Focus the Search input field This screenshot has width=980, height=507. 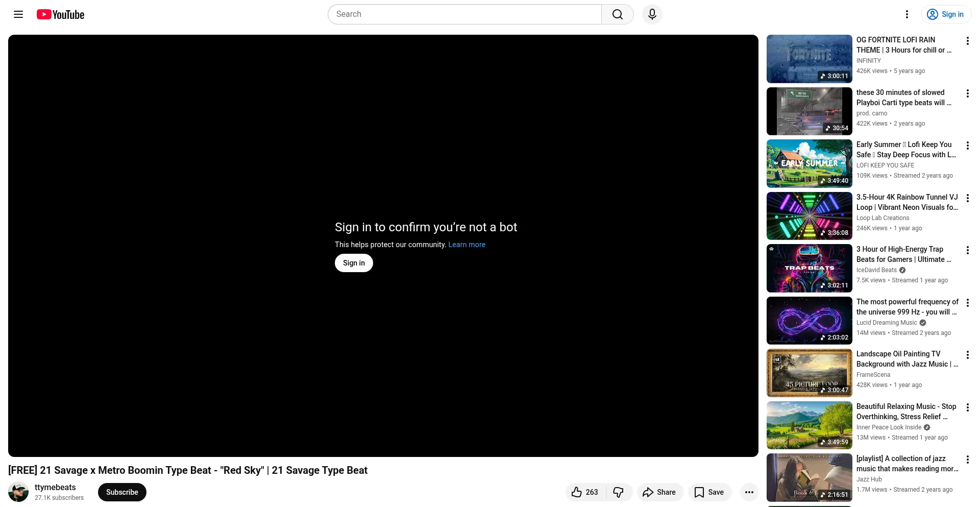click(464, 14)
